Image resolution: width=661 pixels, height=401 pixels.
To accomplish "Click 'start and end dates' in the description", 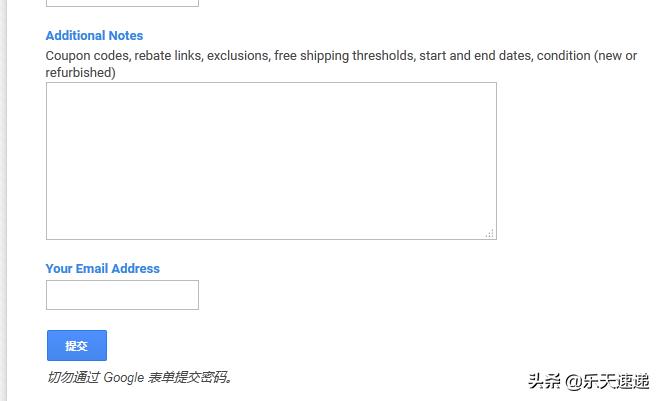I will (x=475, y=56).
